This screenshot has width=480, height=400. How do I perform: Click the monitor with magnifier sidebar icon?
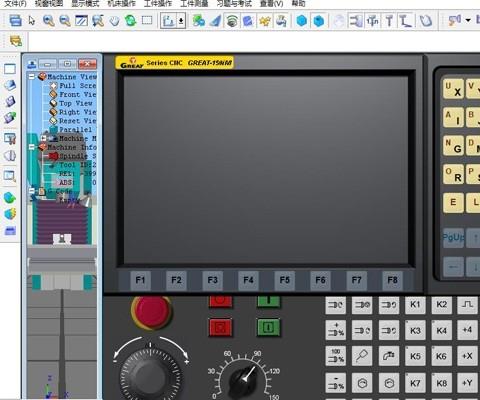click(x=10, y=176)
